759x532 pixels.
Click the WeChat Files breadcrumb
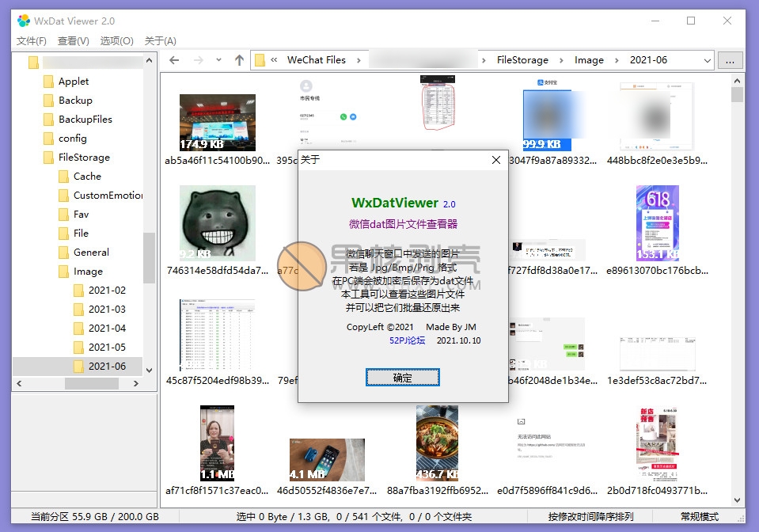[x=317, y=60]
